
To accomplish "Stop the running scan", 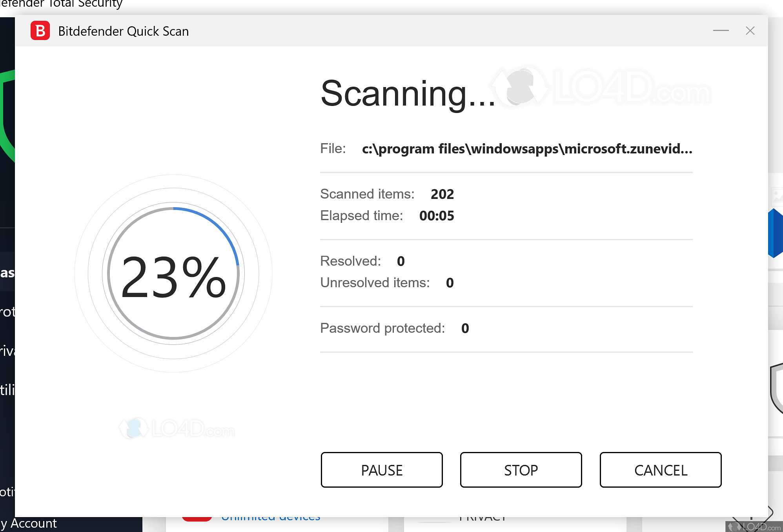I will pos(521,470).
